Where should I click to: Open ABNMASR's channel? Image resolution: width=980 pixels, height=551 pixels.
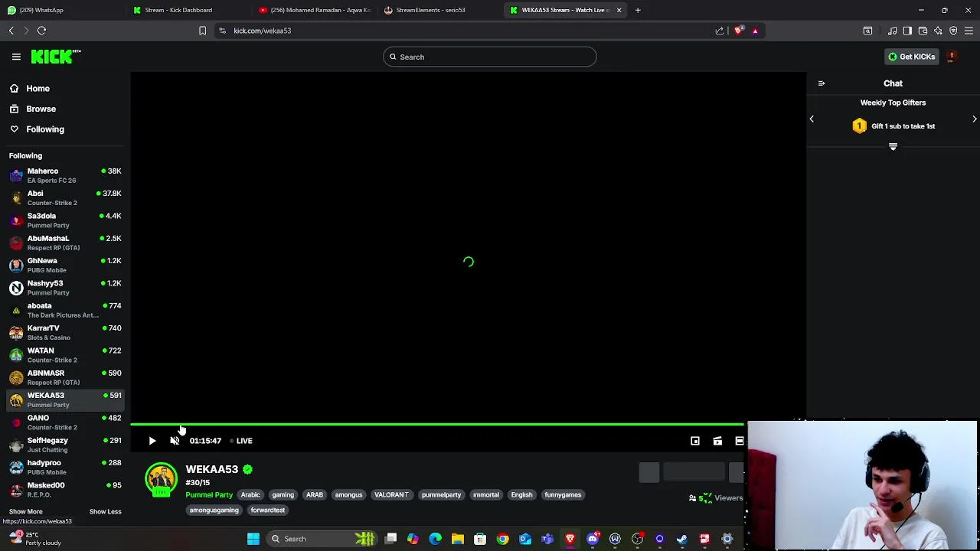(x=65, y=377)
